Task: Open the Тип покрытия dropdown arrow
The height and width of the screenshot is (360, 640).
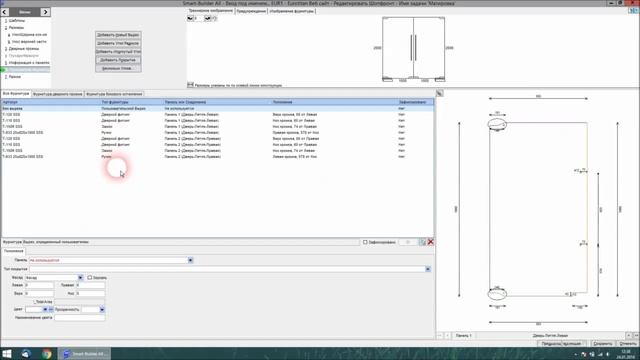Action: [428, 269]
